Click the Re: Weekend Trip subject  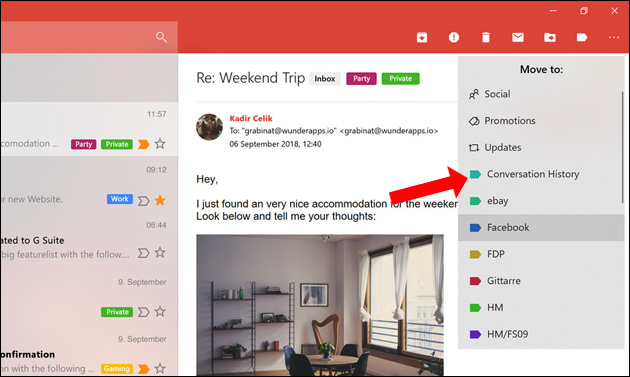click(x=251, y=78)
